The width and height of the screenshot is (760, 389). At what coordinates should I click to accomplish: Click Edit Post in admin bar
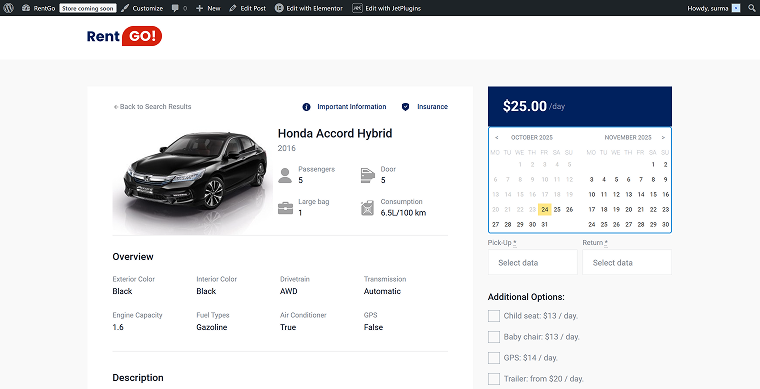(248, 8)
